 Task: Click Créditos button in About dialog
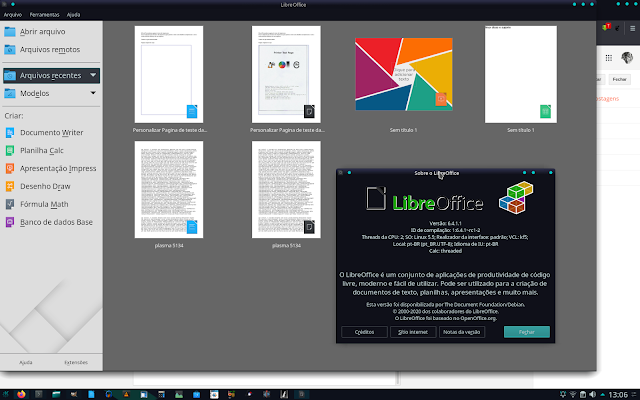coord(364,332)
